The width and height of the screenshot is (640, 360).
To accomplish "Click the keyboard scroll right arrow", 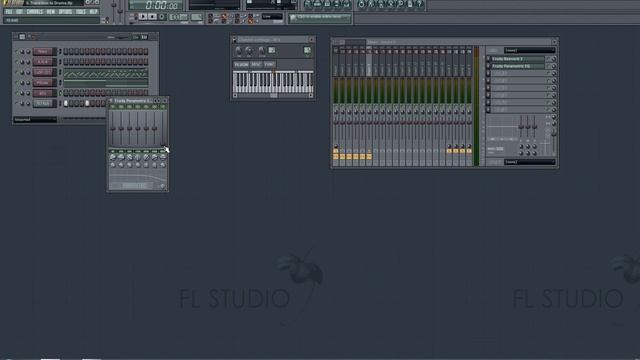I will pyautogui.click(x=311, y=96).
